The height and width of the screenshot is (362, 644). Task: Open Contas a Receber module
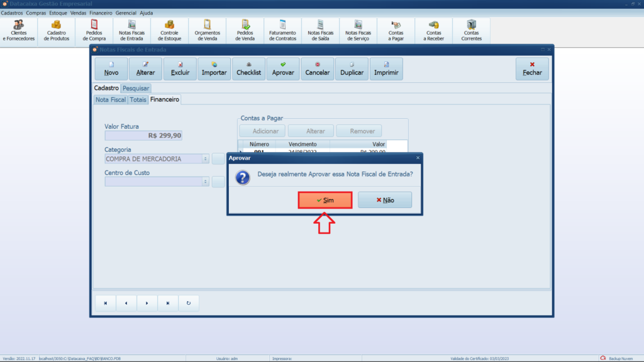pos(434,30)
